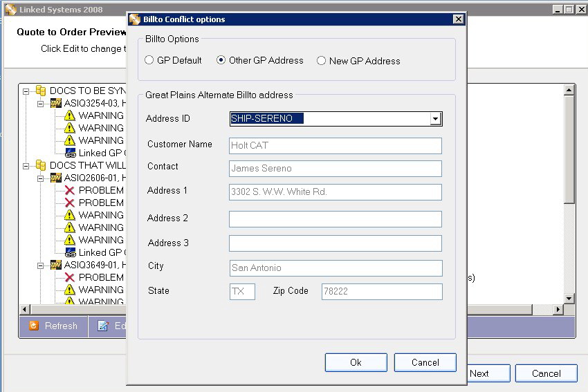This screenshot has height=392, width=588.
Task: Click the tree vertical scrollbar up arrow
Action: 569,90
